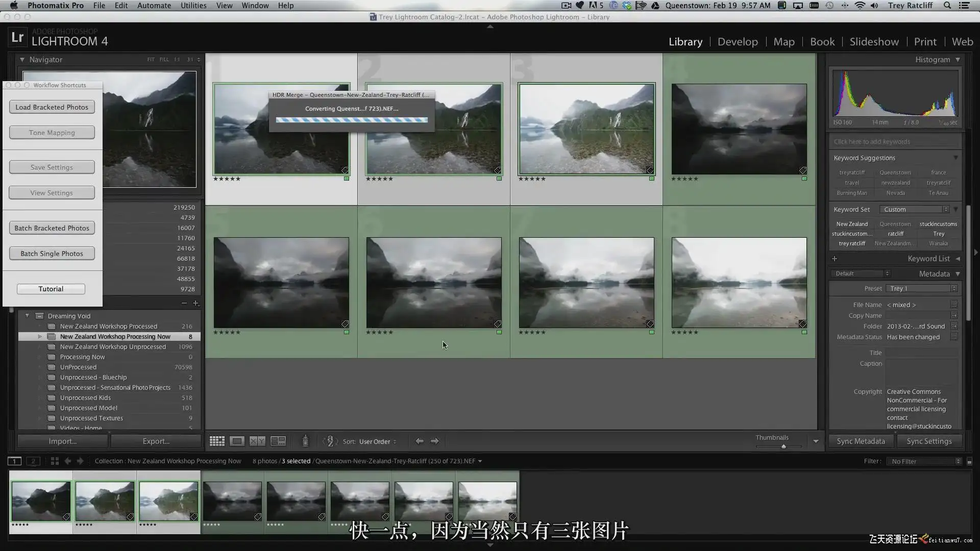The image size is (980, 551).
Task: Open Spotlight search in the menu bar
Action: pos(947,6)
